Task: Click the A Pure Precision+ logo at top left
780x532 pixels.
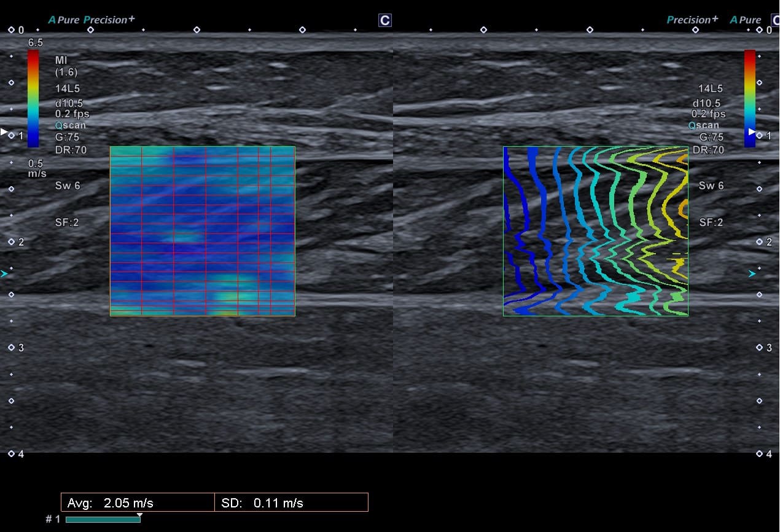Action: click(92, 20)
